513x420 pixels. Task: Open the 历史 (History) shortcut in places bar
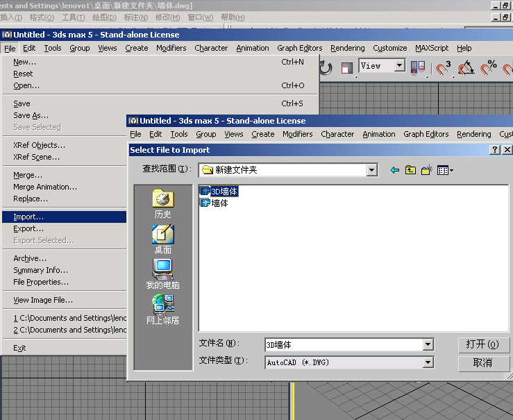point(162,204)
